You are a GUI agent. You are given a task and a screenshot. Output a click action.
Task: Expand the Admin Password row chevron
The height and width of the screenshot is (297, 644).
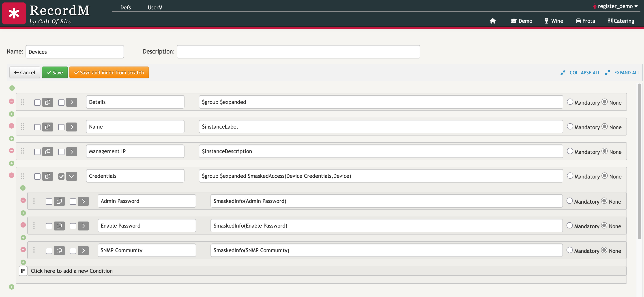click(x=83, y=201)
